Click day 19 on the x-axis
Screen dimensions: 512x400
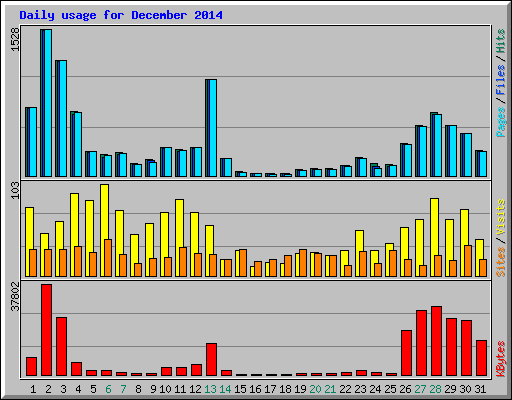click(300, 389)
